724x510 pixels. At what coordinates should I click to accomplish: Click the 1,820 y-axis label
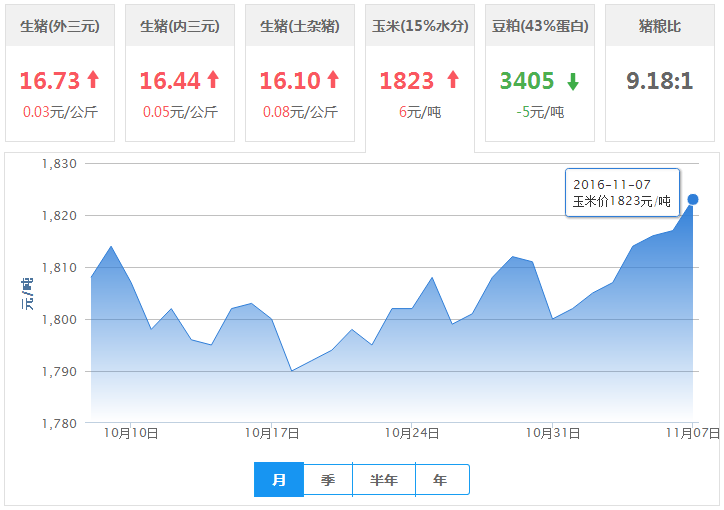59,216
